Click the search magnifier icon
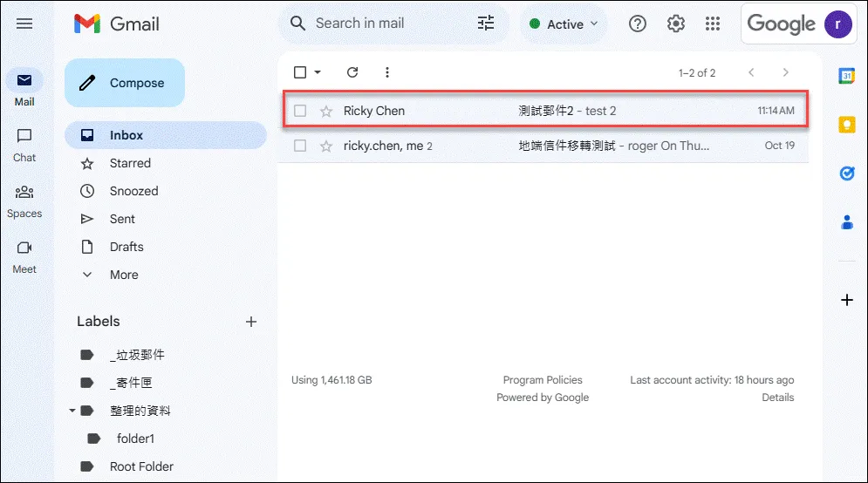The height and width of the screenshot is (483, 868). click(297, 24)
